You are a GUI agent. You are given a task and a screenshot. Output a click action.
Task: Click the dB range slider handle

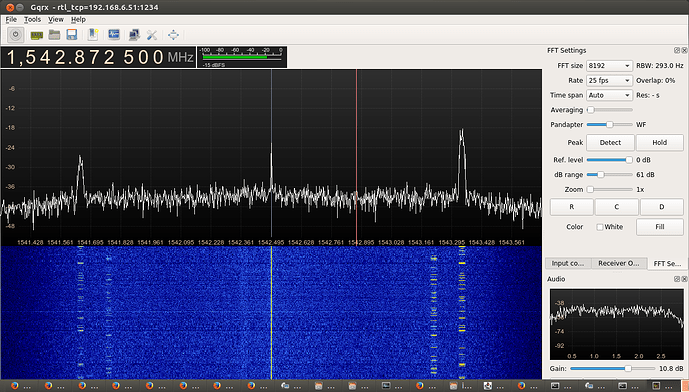point(600,175)
